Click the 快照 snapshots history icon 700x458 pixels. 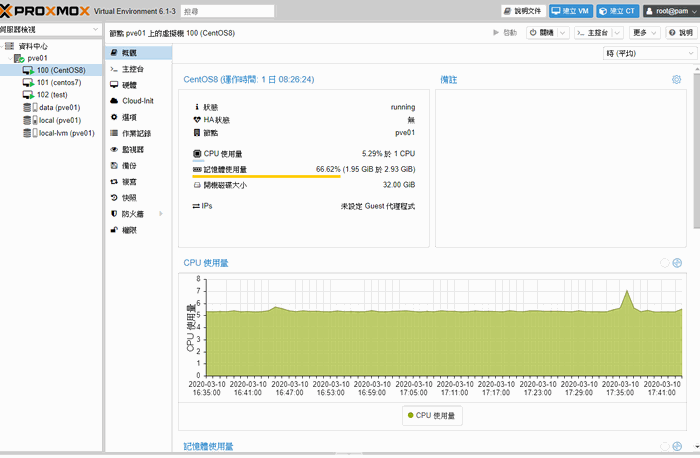(x=114, y=198)
